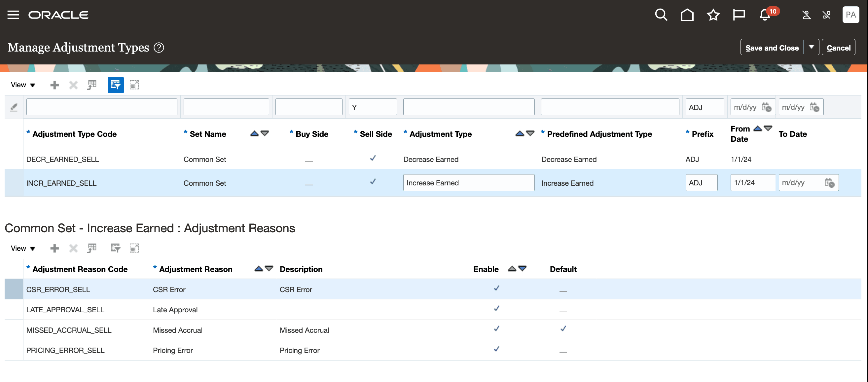Screen dimensions: 868x382
Task: Open the Favorites star icon
Action: pyautogui.click(x=713, y=15)
